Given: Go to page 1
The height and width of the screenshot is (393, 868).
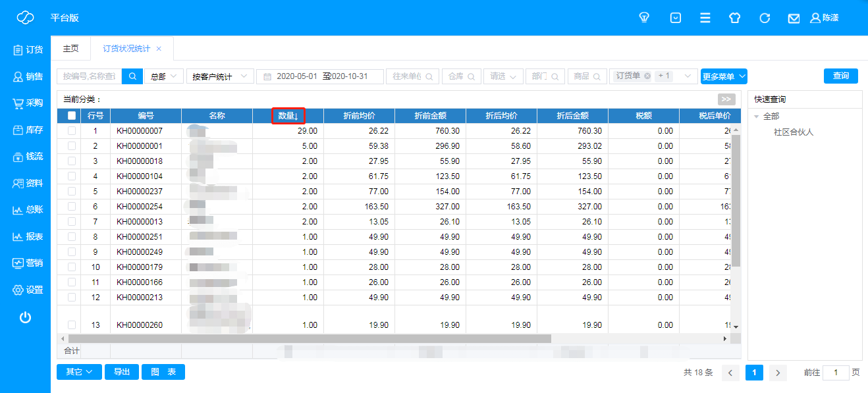Looking at the screenshot, I should (754, 373).
